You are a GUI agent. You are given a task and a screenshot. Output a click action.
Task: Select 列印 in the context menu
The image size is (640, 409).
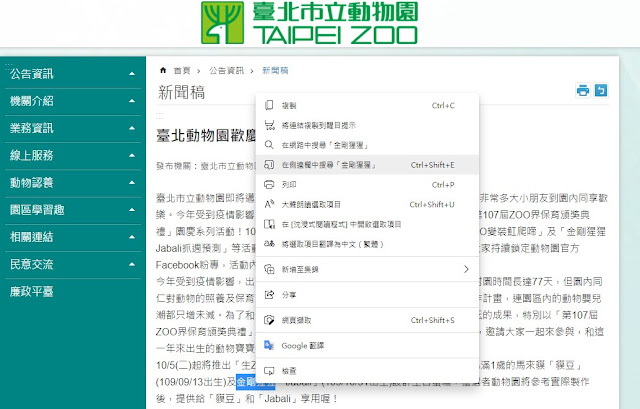click(367, 184)
